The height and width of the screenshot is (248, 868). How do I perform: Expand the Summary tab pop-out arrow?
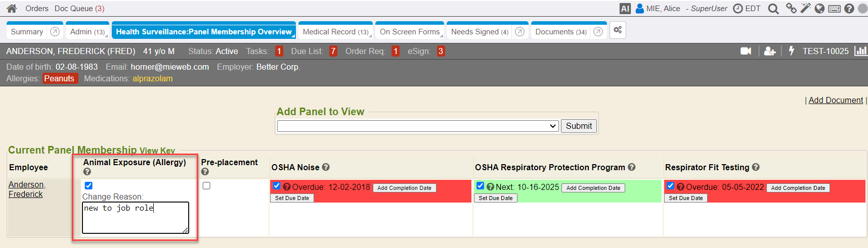pos(55,32)
